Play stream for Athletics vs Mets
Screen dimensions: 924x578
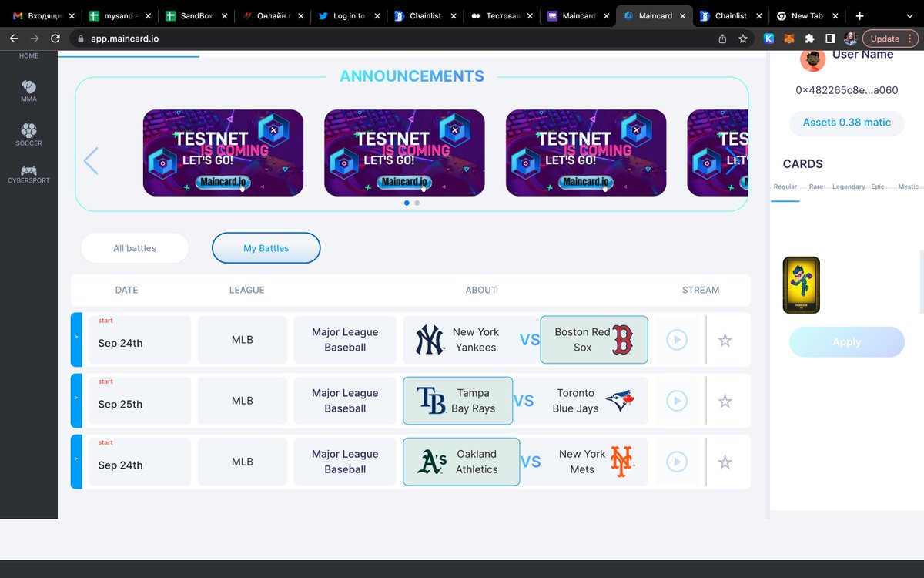[x=677, y=462]
